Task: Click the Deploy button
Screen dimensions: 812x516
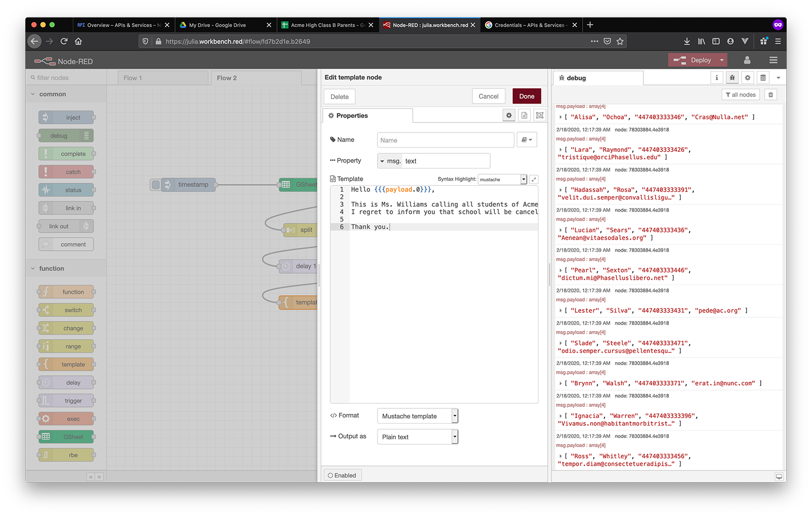Action: point(693,60)
